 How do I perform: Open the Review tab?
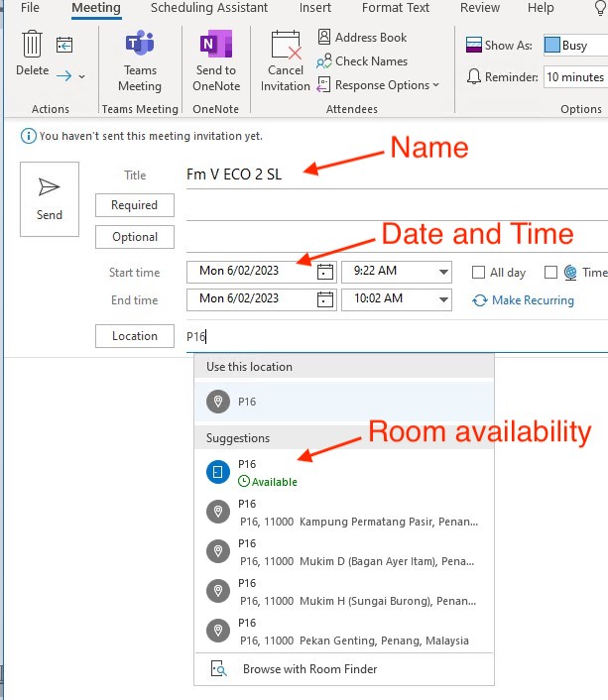tap(480, 8)
